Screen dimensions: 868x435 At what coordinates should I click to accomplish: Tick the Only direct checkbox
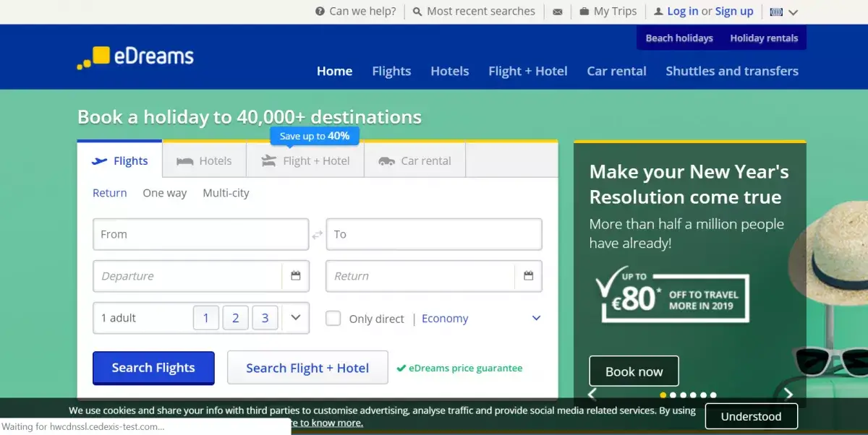[333, 319]
